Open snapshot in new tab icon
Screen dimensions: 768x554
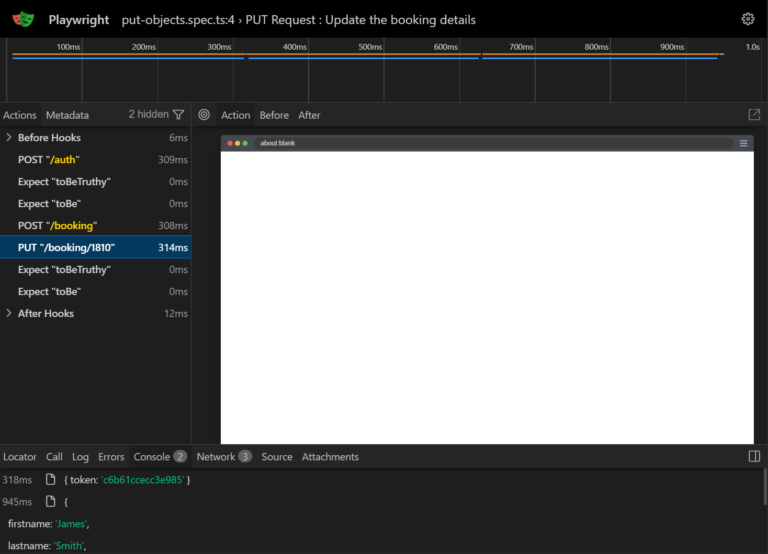tap(754, 115)
